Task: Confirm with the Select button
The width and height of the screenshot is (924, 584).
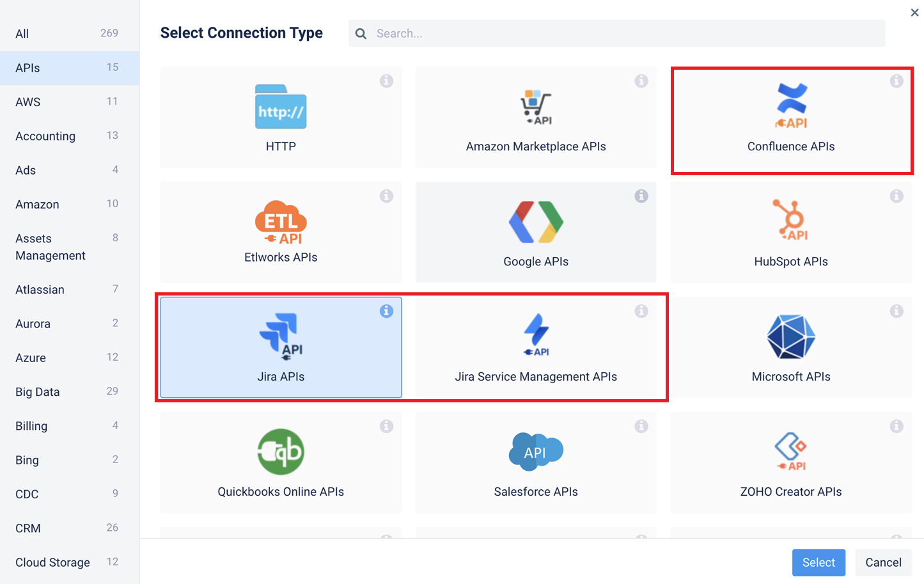Action: [x=818, y=562]
